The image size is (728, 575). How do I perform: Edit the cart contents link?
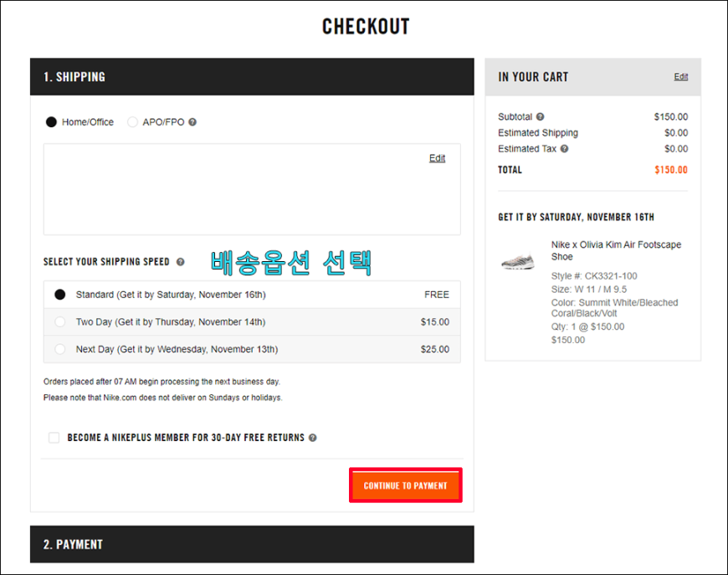coord(680,77)
